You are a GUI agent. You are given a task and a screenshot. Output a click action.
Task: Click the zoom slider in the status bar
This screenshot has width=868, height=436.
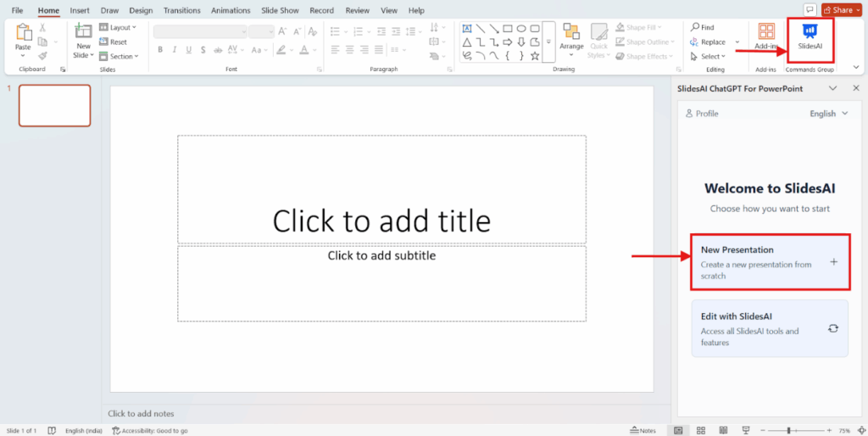pos(788,430)
